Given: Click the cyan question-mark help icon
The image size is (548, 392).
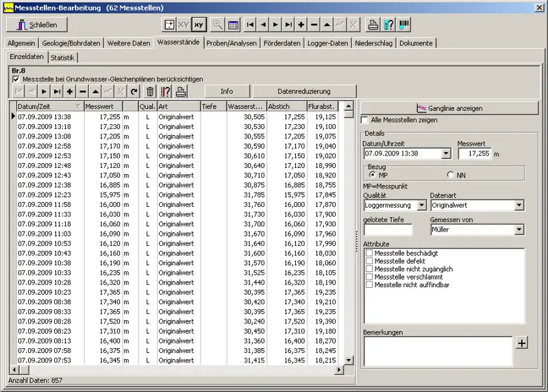Looking at the screenshot, I should 388,25.
